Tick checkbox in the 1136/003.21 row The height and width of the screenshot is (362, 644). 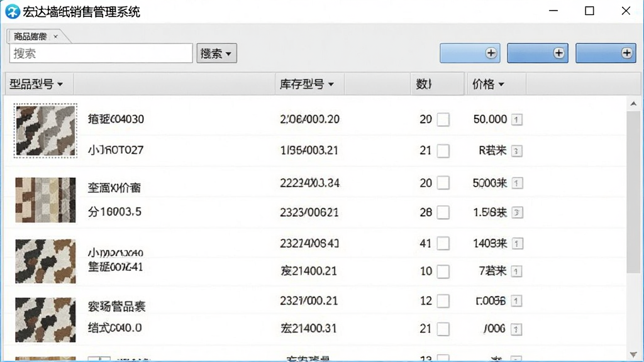(443, 151)
